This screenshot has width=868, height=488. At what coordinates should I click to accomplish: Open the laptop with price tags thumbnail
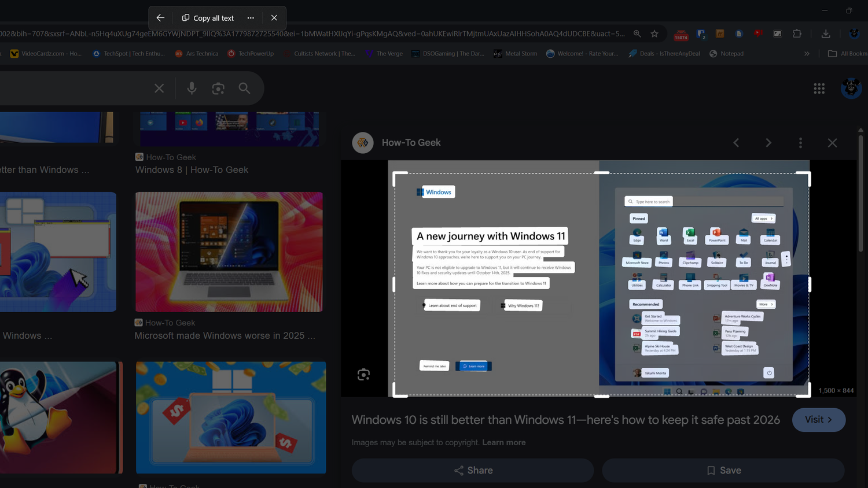[231, 417]
